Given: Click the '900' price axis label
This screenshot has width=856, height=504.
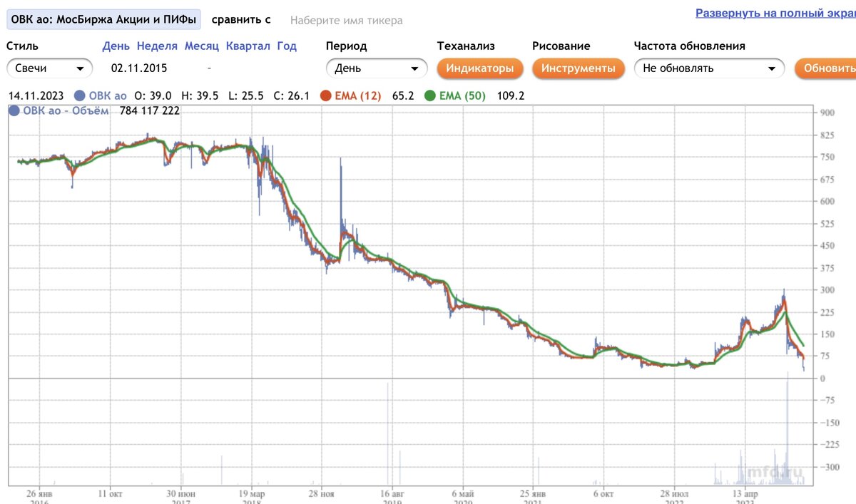Looking at the screenshot, I should [x=827, y=113].
